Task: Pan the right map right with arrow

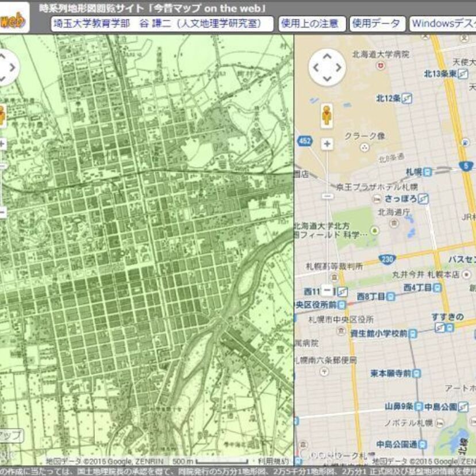Action: pos(338,68)
